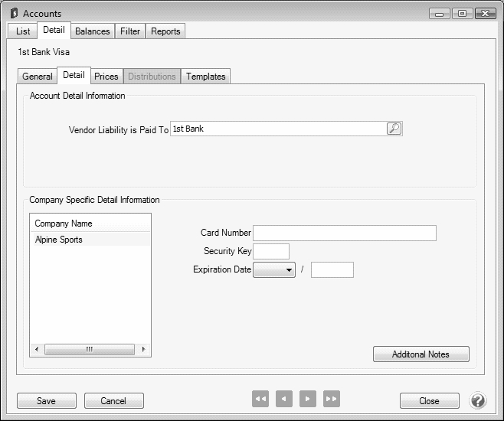Go to the first record
The height and width of the screenshot is (421, 504).
point(260,399)
